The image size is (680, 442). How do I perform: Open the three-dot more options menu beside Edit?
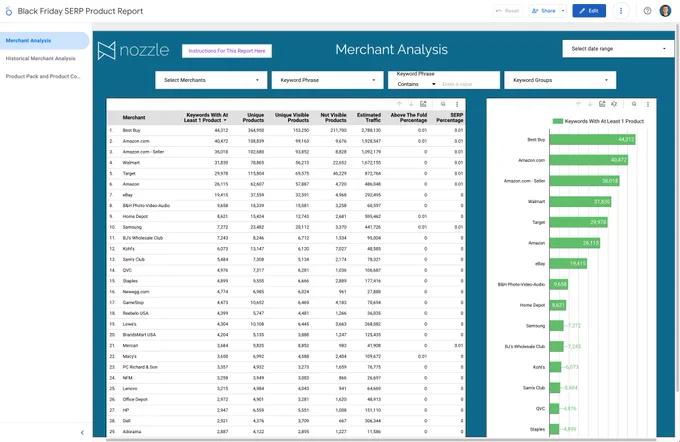pos(621,11)
